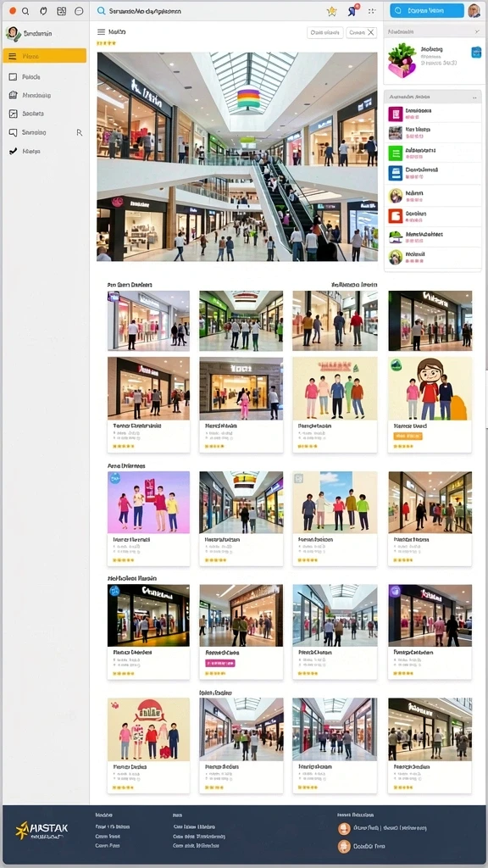This screenshot has height=868, width=488.
Task: Collapse the top right panel chevron
Action: (477, 32)
